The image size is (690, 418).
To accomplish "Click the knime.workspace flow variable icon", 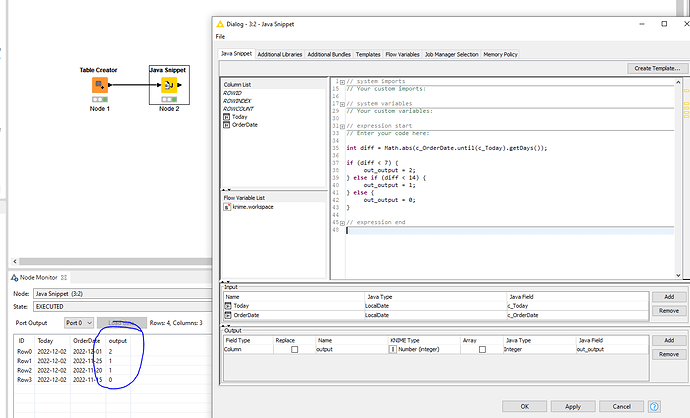I will coord(227,207).
